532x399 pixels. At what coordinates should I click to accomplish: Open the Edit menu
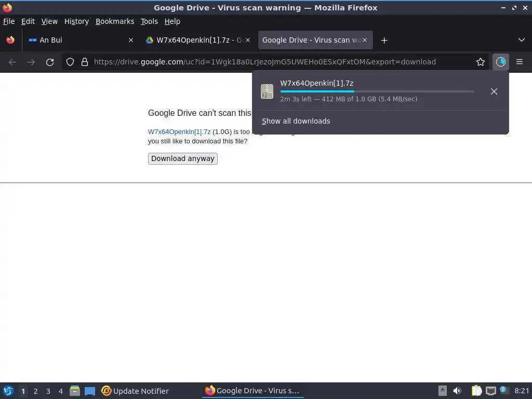(28, 21)
